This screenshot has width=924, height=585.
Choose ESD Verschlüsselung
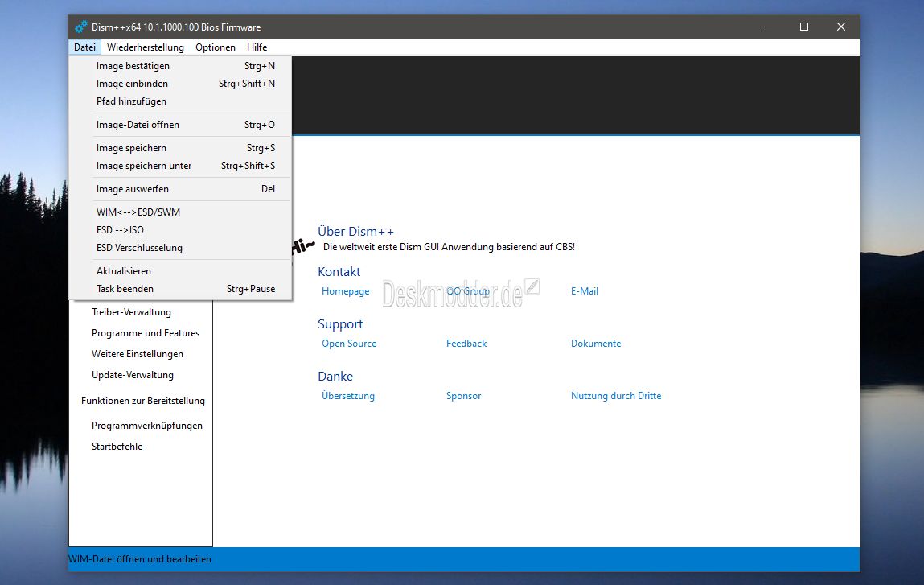tap(180, 248)
